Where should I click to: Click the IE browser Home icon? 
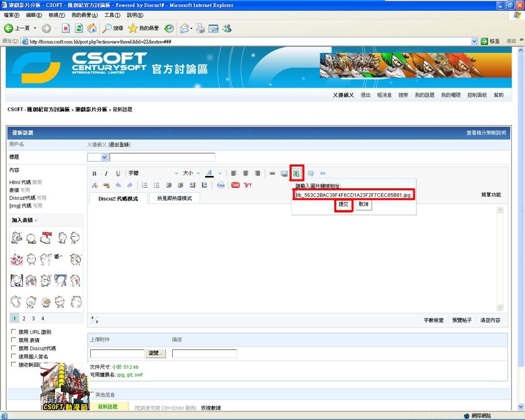92,28
